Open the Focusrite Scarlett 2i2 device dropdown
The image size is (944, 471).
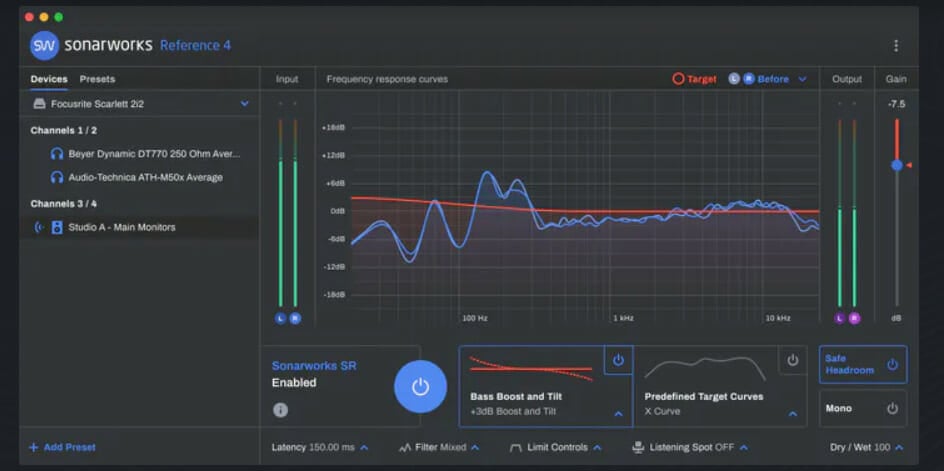tap(244, 104)
